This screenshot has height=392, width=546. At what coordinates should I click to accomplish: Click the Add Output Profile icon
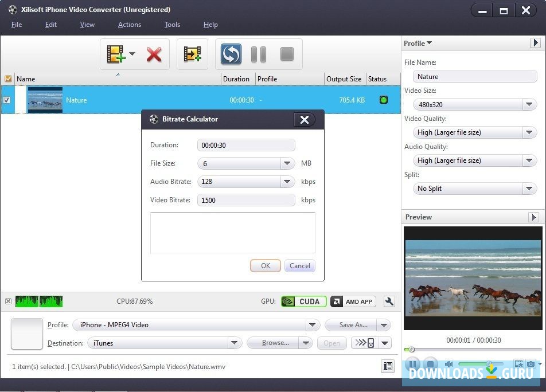(192, 54)
